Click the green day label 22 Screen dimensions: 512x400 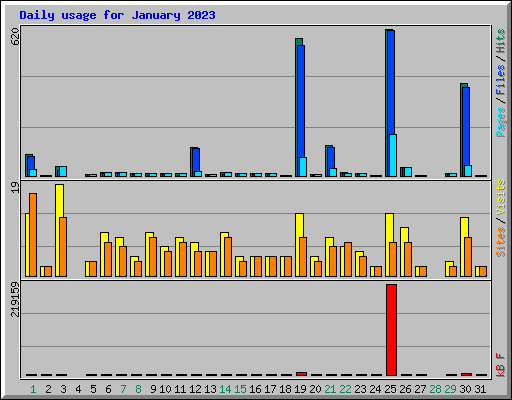click(345, 389)
